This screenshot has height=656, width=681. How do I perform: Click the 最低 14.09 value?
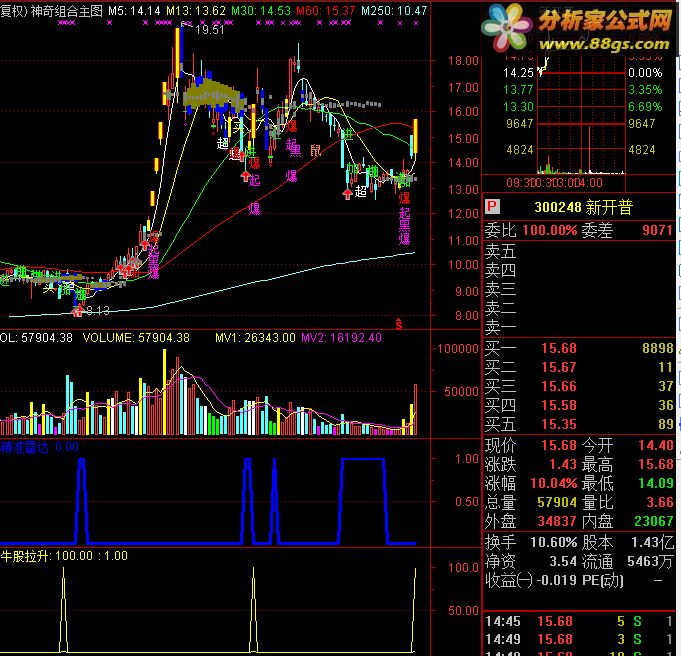(x=655, y=483)
